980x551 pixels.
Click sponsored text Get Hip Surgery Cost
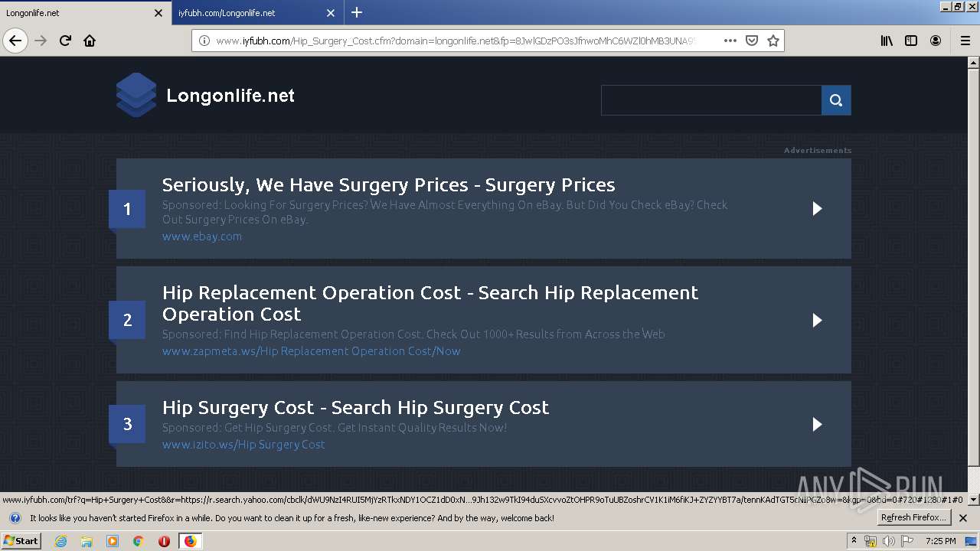coord(335,428)
